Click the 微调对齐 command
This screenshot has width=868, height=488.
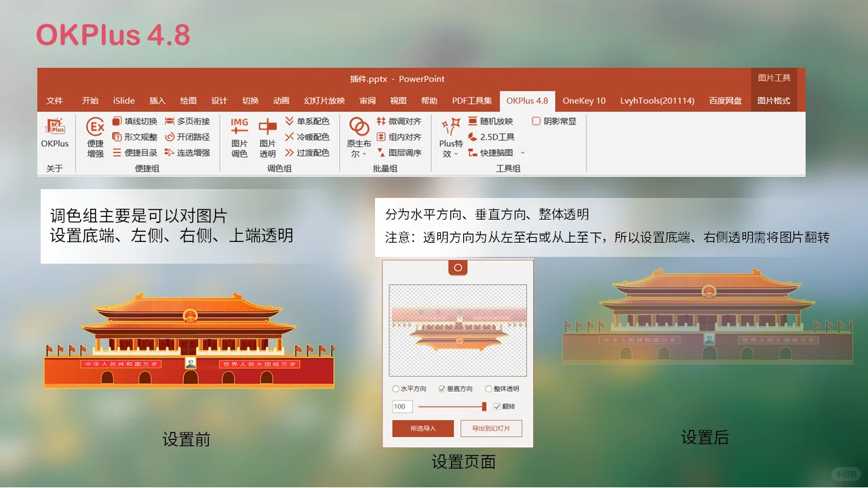tap(399, 121)
